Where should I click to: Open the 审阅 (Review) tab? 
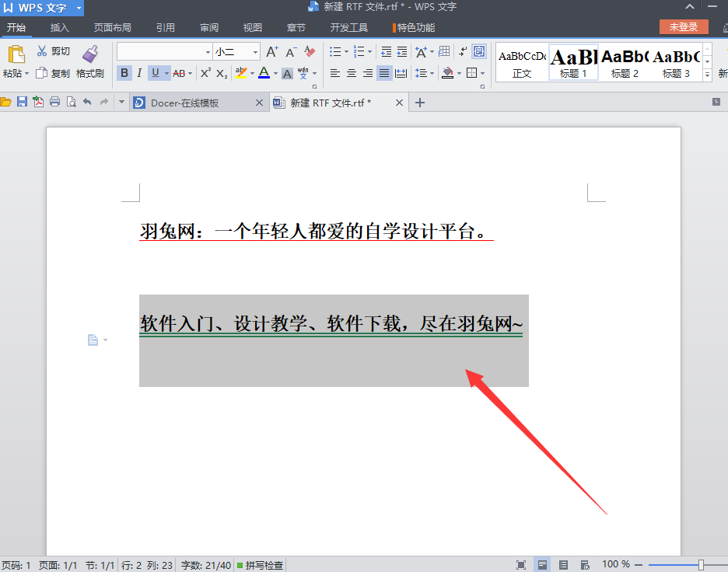209,27
